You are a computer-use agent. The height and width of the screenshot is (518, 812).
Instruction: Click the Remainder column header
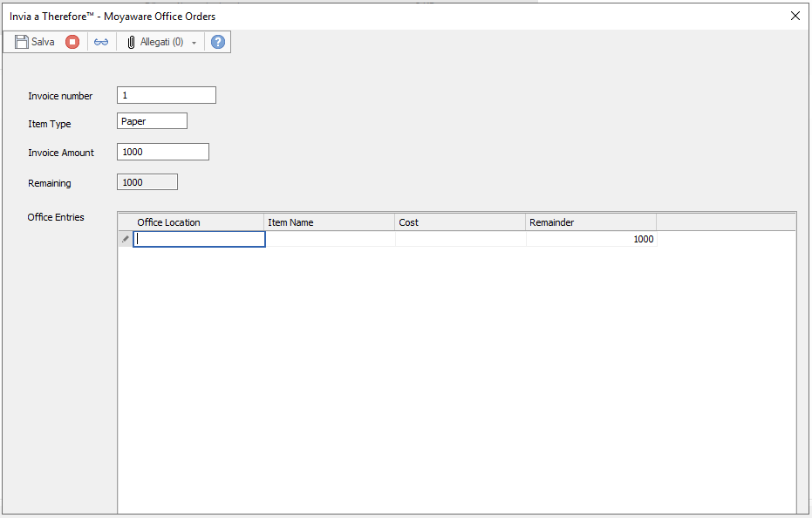[x=590, y=222]
